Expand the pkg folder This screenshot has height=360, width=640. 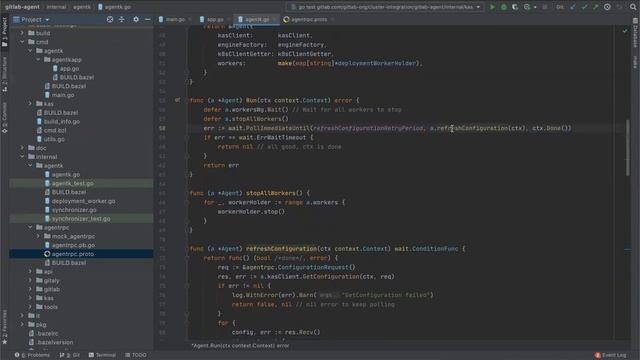[22, 324]
